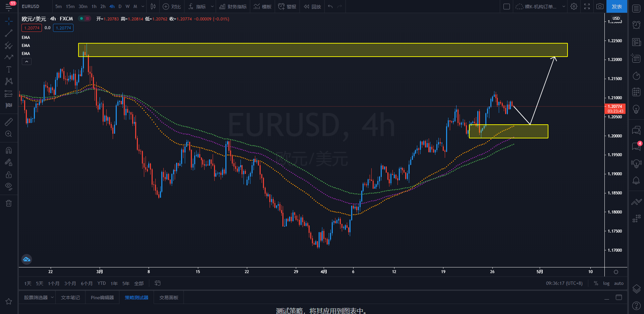Open the alerts alarm clock panel
The image size is (644, 314).
click(x=636, y=25)
